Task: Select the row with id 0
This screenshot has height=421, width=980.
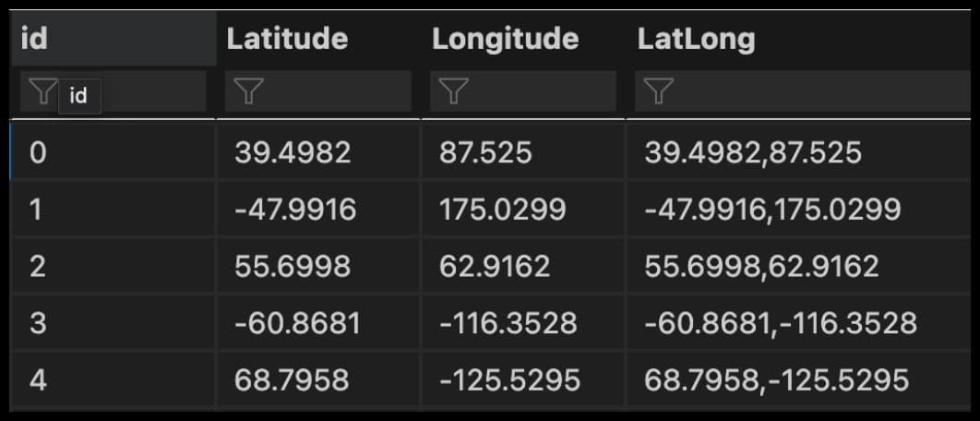Action: (x=38, y=152)
